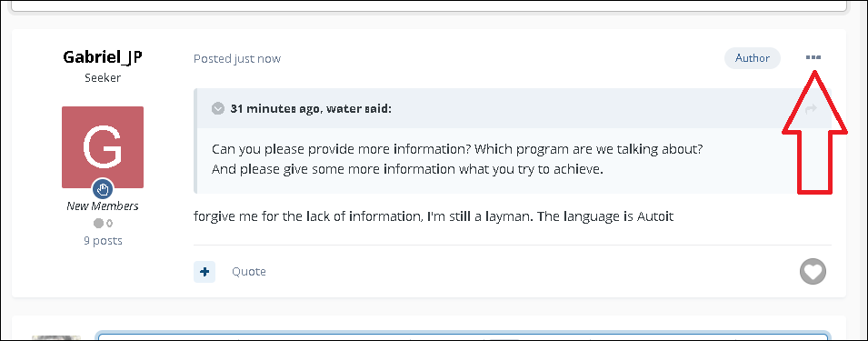Click the post text mentioning Autoit

(434, 216)
